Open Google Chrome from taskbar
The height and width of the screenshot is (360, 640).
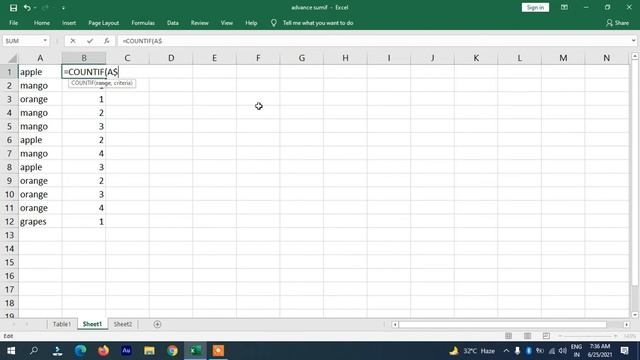pos(172,351)
